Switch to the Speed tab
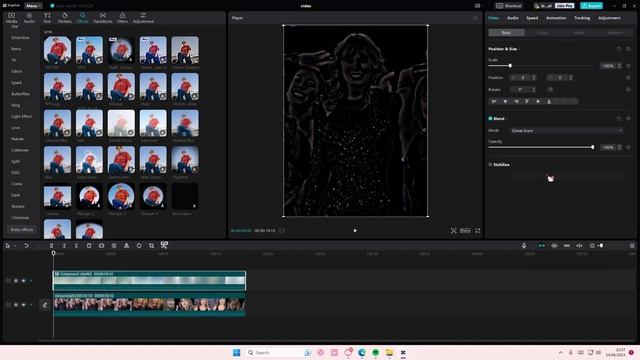This screenshot has width=640, height=360. (x=532, y=18)
